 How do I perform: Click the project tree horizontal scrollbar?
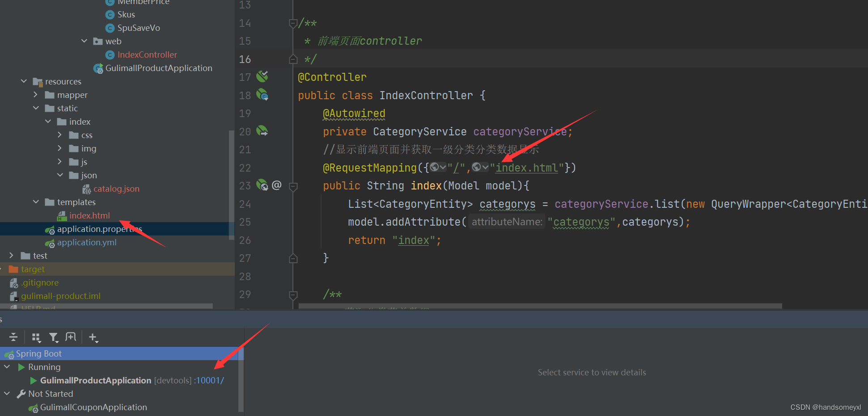pos(106,306)
